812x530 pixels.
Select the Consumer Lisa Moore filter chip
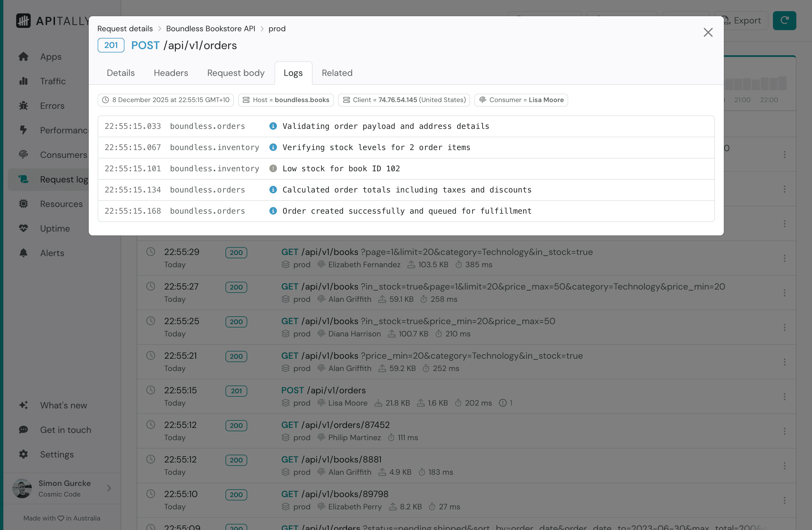521,100
